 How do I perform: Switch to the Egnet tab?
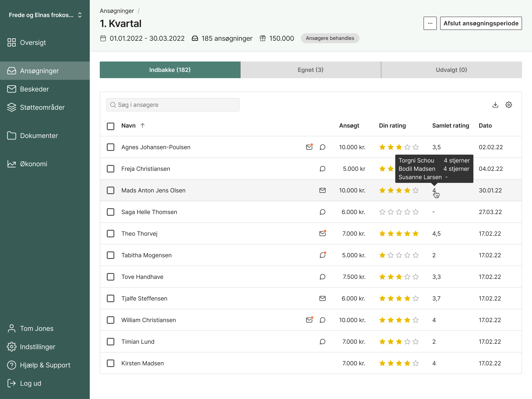pyautogui.click(x=310, y=70)
